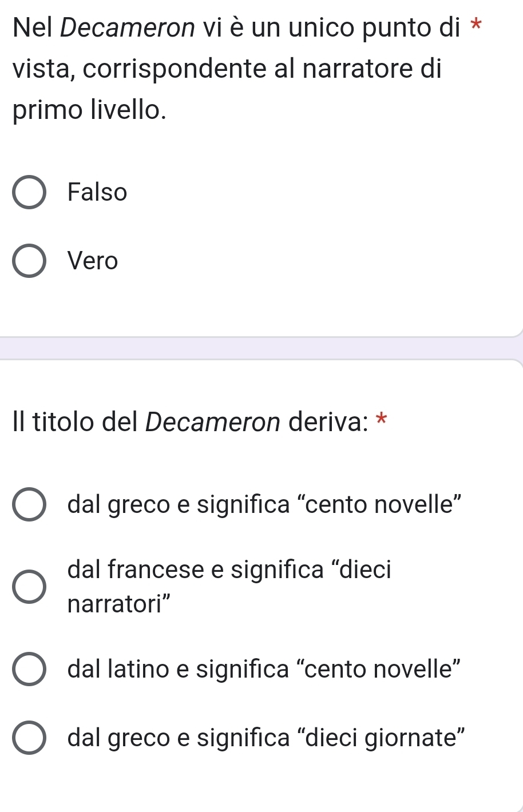Click the words "vista, corrispondente al narratore di"
The height and width of the screenshot is (812, 523).
coord(227,69)
